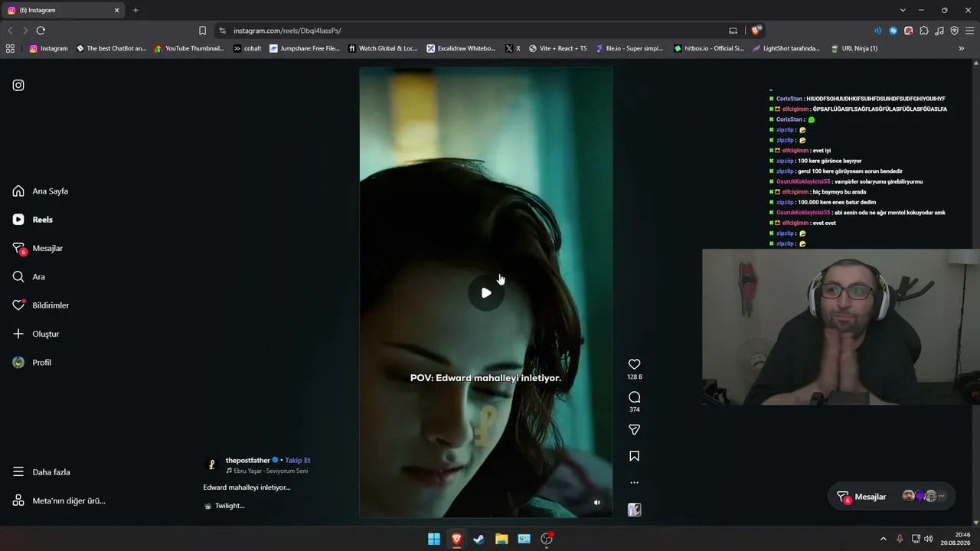Select the Instagram browser tab
This screenshot has height=551, width=980.
pos(64,10)
